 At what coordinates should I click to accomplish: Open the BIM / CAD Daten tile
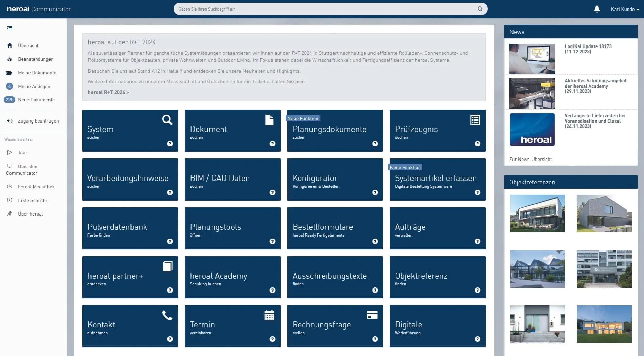tap(232, 180)
